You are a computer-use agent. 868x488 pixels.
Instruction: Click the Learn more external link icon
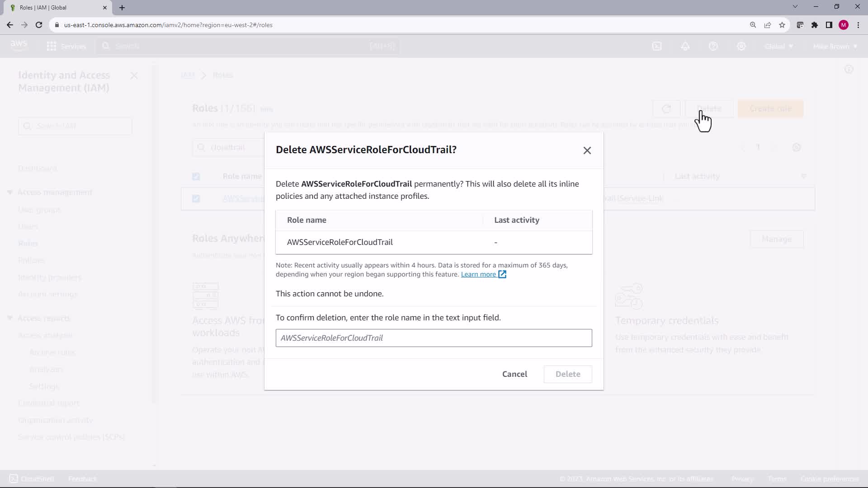tap(502, 274)
